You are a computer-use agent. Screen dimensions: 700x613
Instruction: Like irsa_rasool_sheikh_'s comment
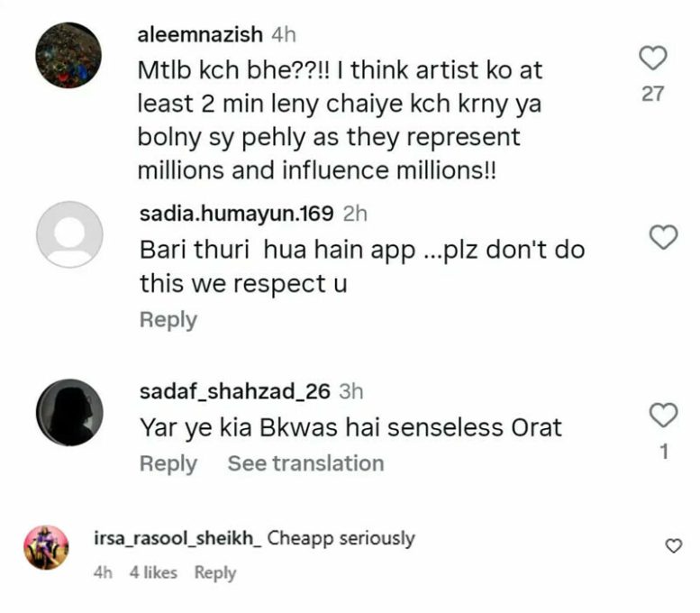[x=672, y=545]
